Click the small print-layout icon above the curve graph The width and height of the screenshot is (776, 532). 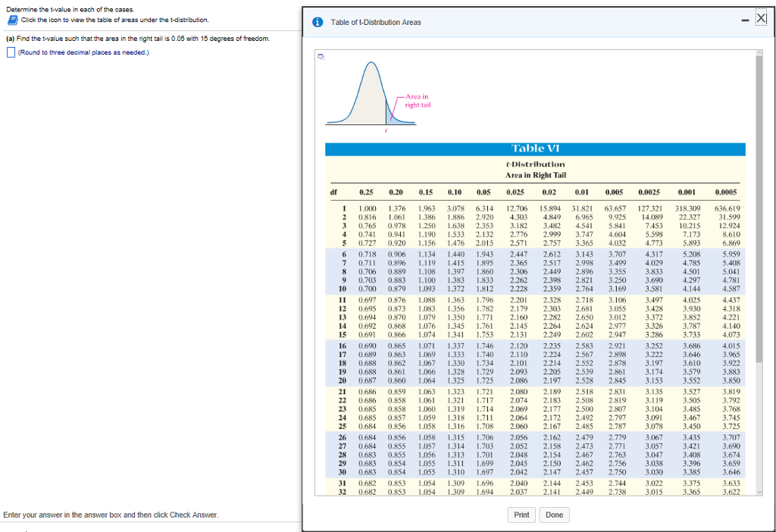click(x=322, y=55)
